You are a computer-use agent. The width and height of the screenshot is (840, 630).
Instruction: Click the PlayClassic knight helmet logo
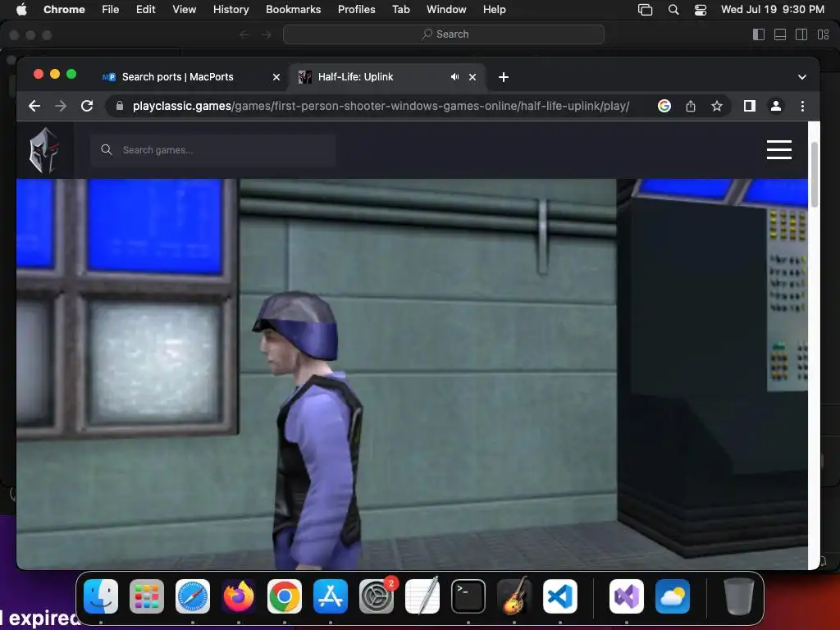tap(44, 150)
